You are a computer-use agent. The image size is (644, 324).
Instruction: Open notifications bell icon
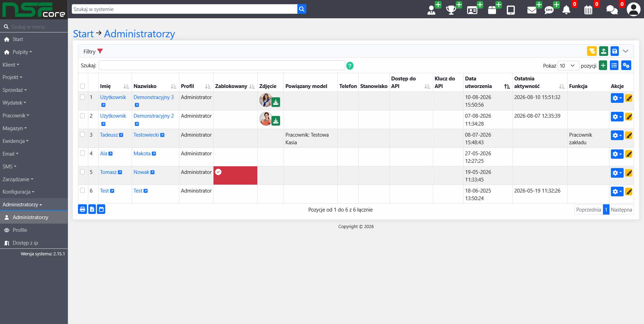point(566,10)
